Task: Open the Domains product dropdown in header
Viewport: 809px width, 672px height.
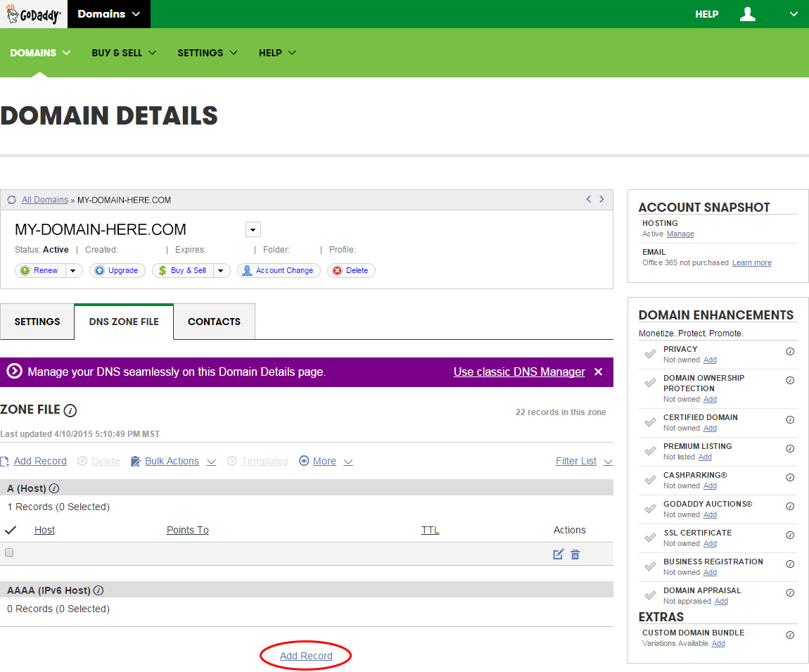Action: (109, 14)
